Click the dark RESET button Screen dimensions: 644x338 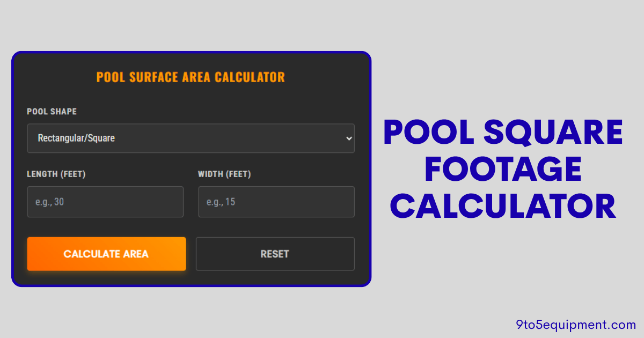tap(275, 254)
